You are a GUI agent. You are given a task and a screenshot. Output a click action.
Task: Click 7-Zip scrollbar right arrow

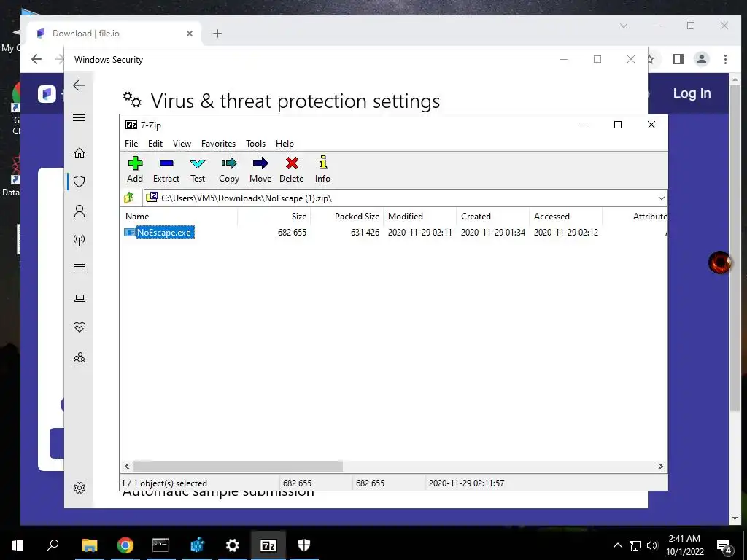(661, 466)
